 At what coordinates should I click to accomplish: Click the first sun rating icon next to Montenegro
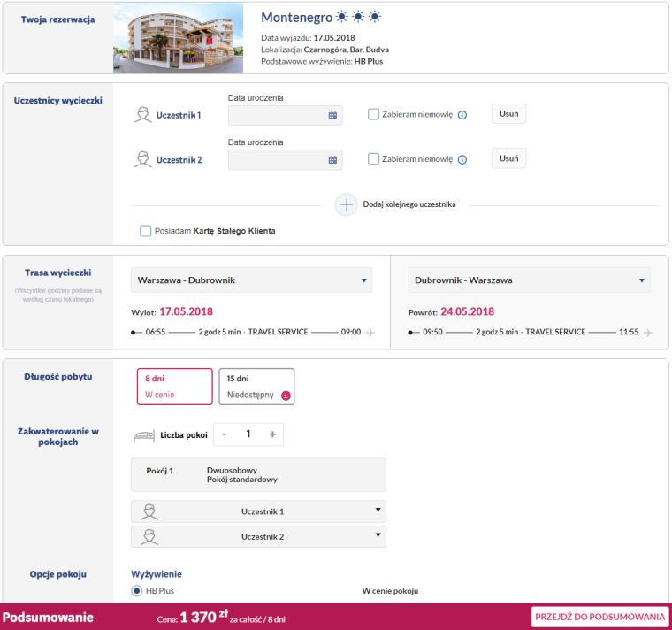[x=341, y=17]
